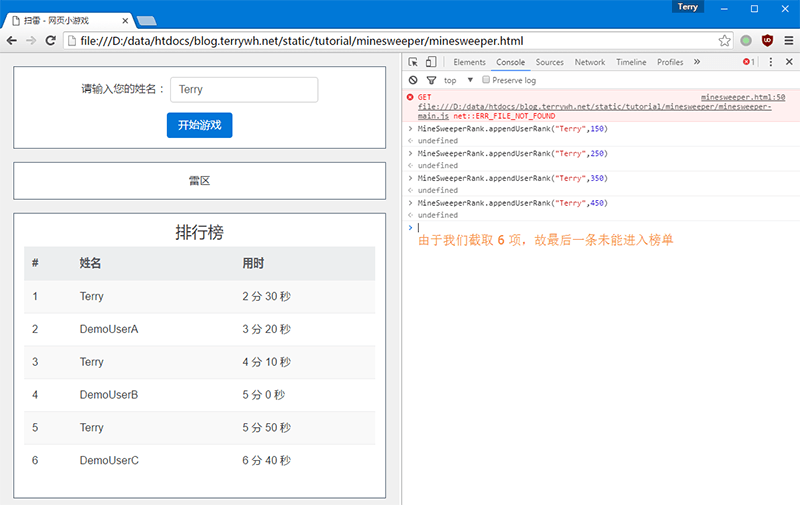Click the 姓名 column header
Screen dimensions: 800x505
[x=90, y=263]
